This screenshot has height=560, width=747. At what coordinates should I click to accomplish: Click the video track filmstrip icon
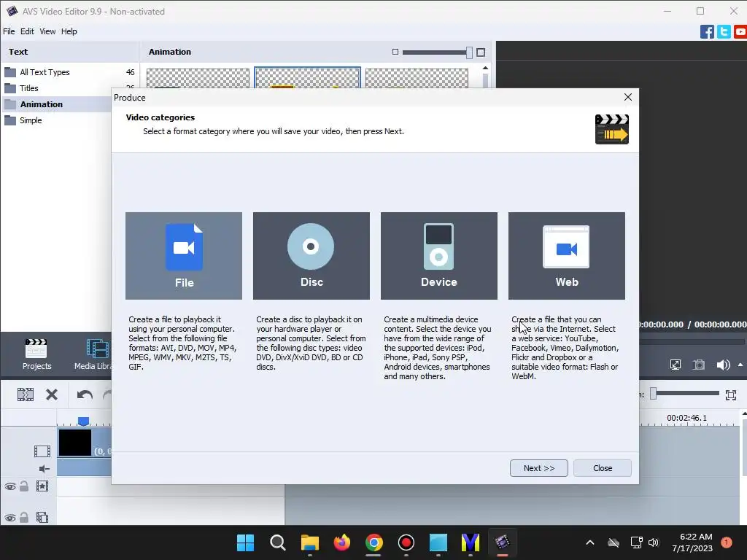pyautogui.click(x=42, y=451)
